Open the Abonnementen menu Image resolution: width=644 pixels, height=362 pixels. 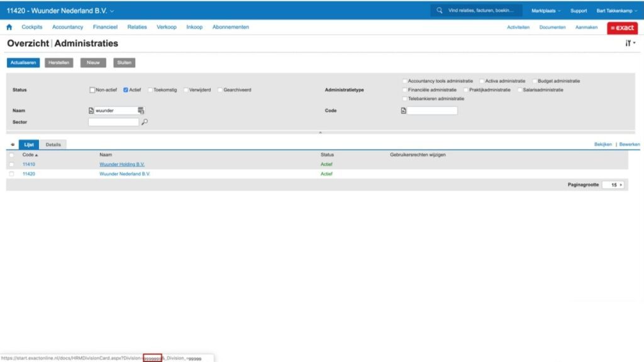click(230, 27)
